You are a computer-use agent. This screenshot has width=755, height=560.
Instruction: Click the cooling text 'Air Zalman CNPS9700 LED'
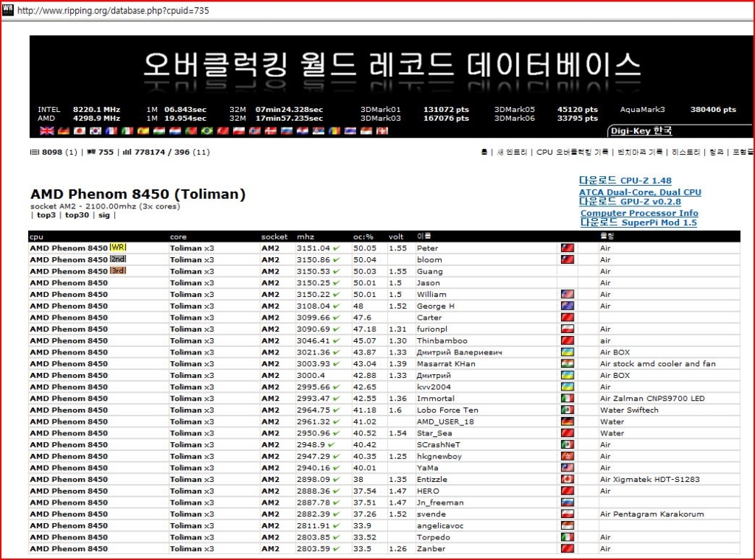[653, 399]
